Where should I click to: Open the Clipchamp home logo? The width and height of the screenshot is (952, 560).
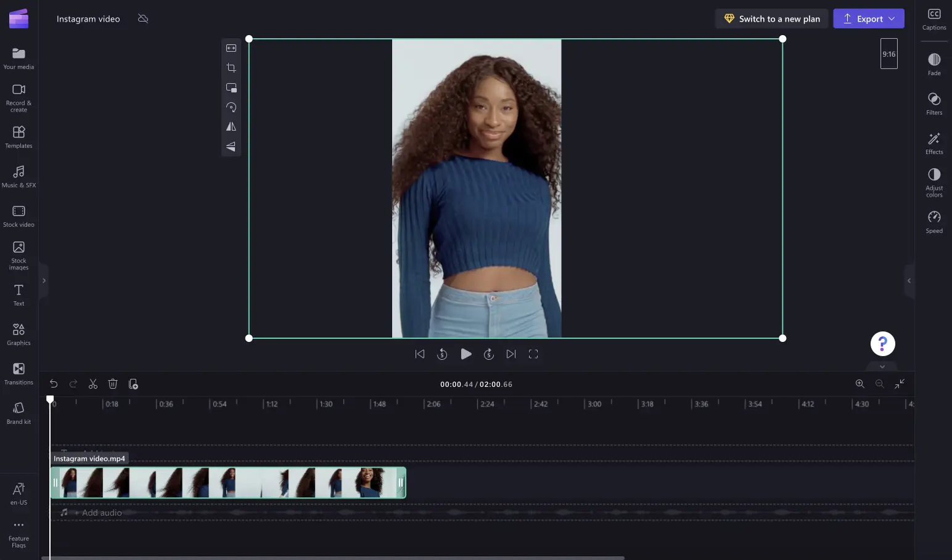pyautogui.click(x=18, y=18)
